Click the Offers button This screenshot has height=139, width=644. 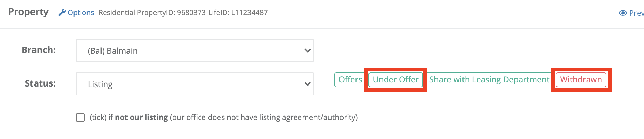pos(350,80)
